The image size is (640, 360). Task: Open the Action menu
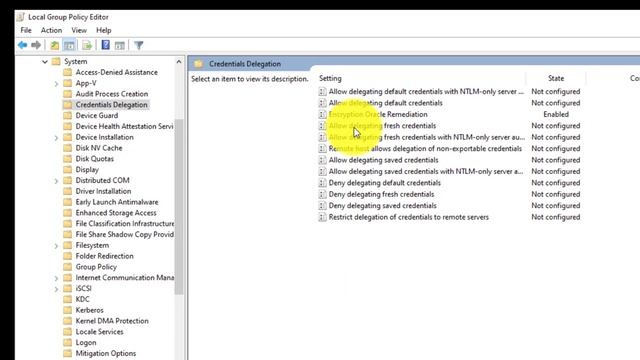coord(51,30)
